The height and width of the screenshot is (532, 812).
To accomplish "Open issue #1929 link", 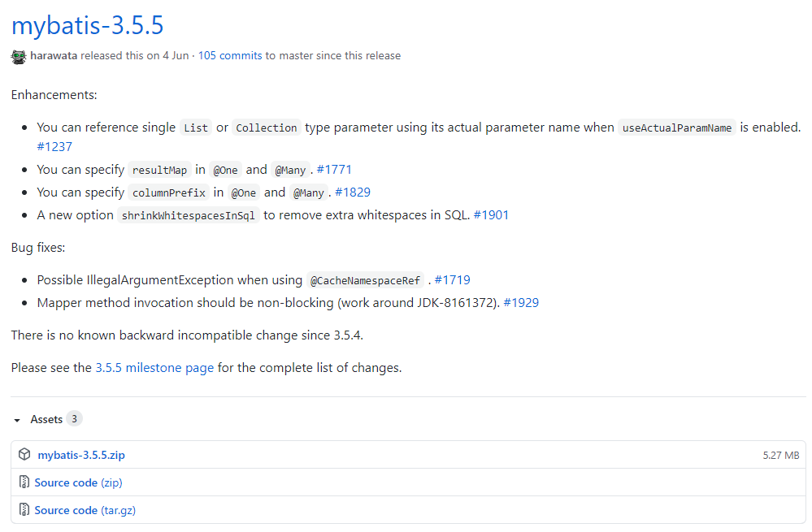I will [x=521, y=303].
